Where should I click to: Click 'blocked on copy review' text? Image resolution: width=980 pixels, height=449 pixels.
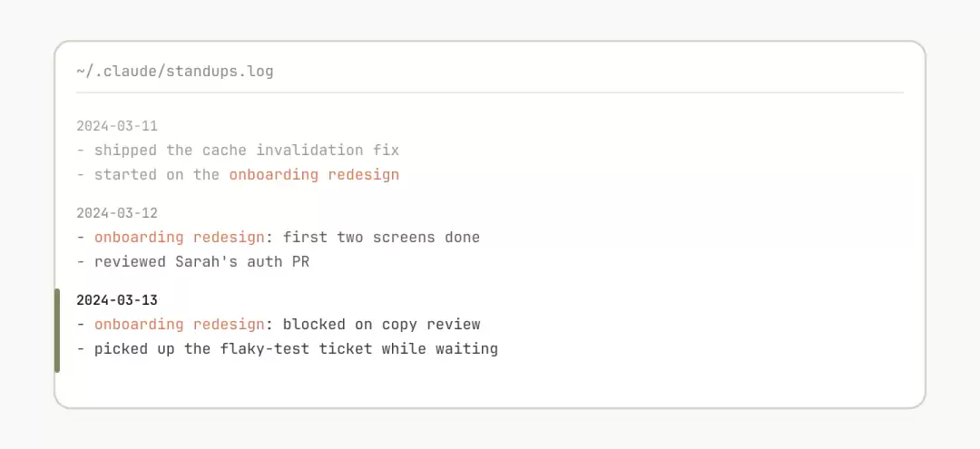pos(381,325)
